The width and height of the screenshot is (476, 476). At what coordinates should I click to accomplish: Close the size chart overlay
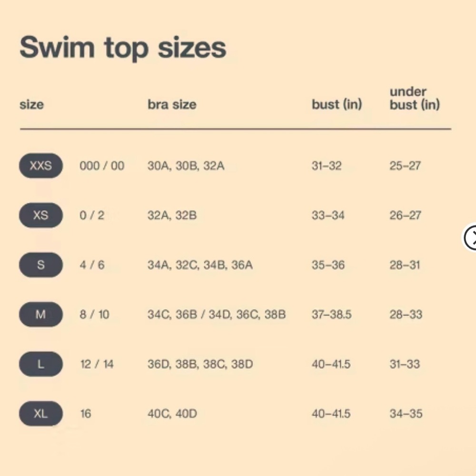click(x=471, y=237)
